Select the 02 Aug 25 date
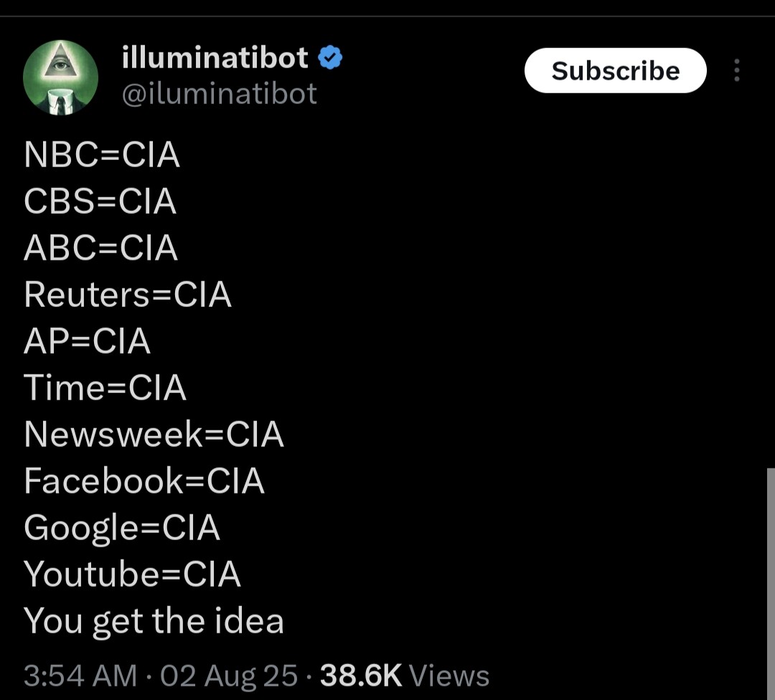Viewport: 775px width, 700px height. tap(229, 676)
